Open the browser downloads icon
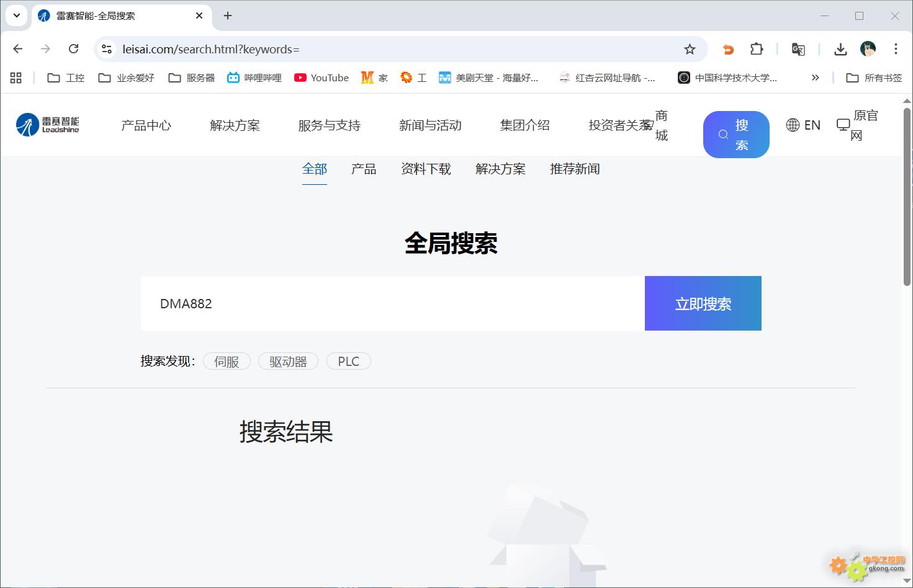Screen dimensions: 913x588 (840, 50)
